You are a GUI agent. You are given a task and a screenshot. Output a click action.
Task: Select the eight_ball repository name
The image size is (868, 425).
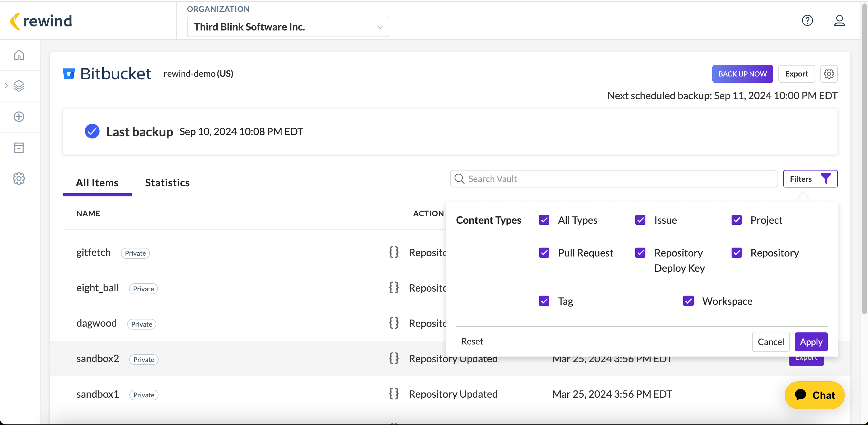(97, 288)
